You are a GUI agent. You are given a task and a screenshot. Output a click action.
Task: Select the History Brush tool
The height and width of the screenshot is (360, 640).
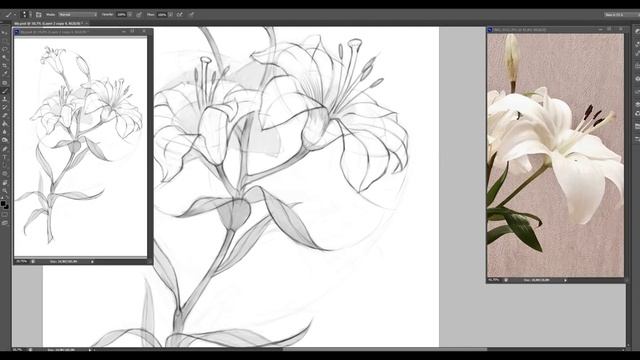coord(4,107)
